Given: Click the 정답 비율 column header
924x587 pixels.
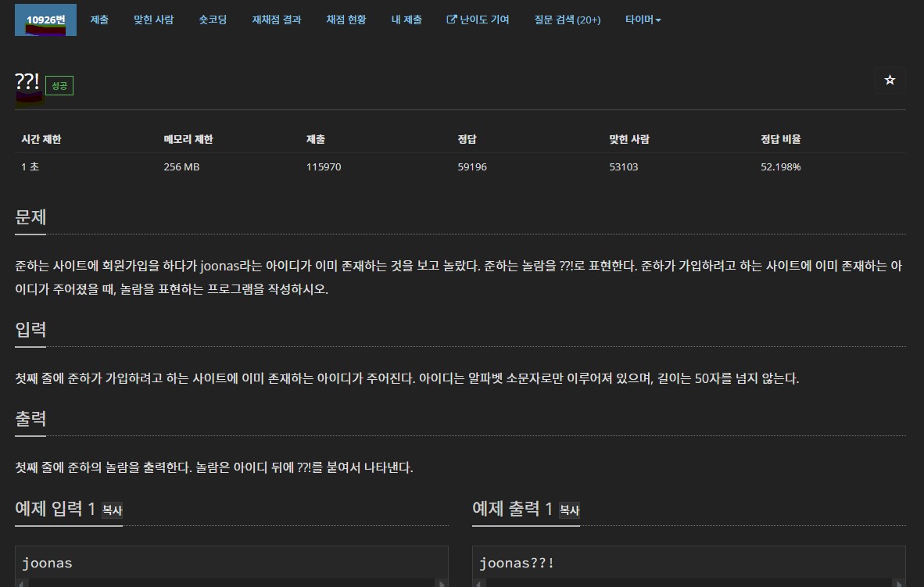Looking at the screenshot, I should coord(780,139).
